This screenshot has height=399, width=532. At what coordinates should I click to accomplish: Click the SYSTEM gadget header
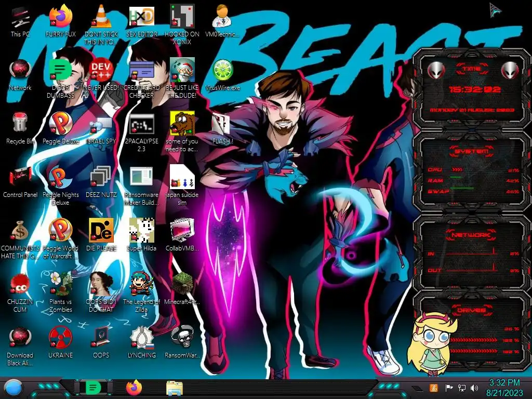(x=472, y=151)
